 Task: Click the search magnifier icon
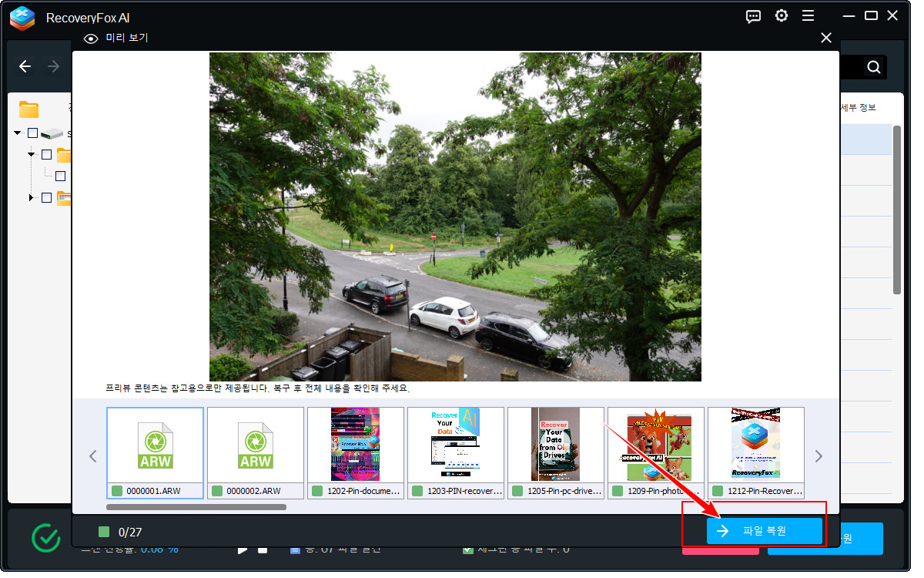873,67
